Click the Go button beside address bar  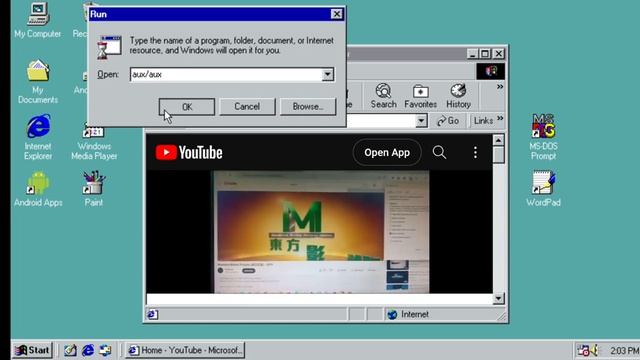coord(448,121)
